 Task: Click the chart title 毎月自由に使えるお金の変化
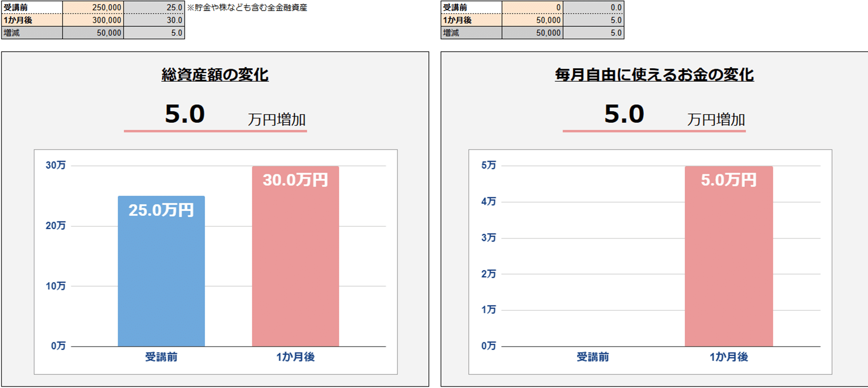pyautogui.click(x=654, y=75)
